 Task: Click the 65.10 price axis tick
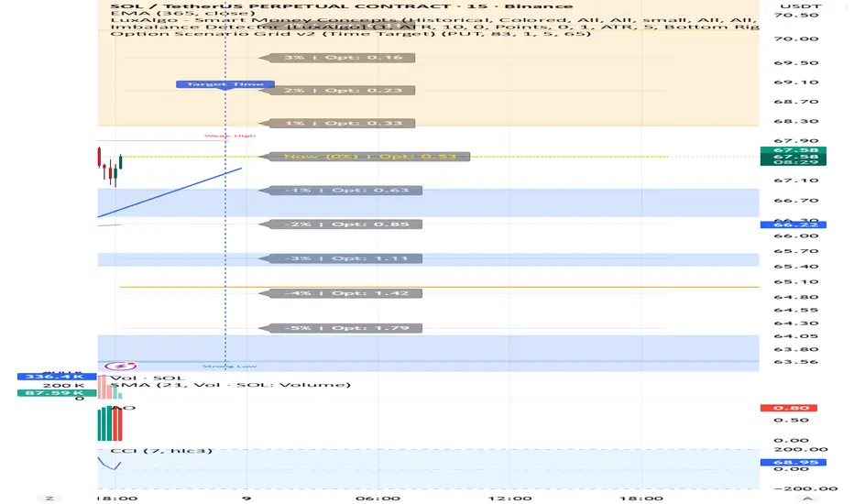pyautogui.click(x=795, y=281)
